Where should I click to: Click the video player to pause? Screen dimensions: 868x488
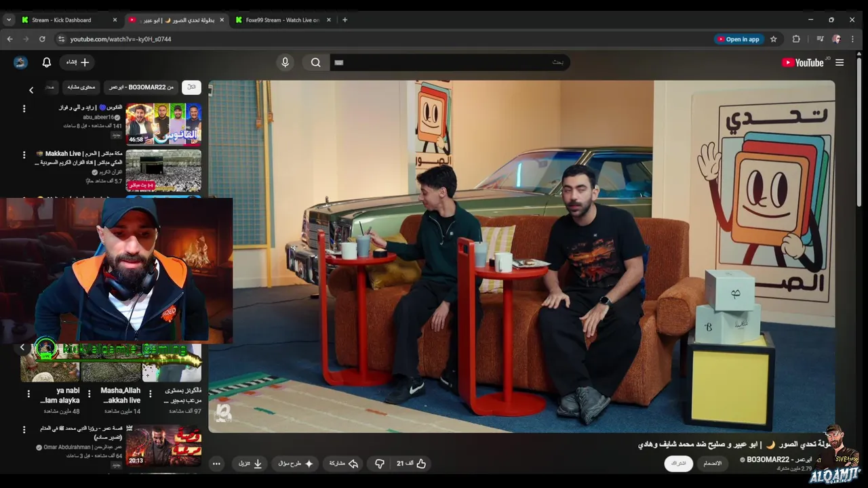click(521, 256)
